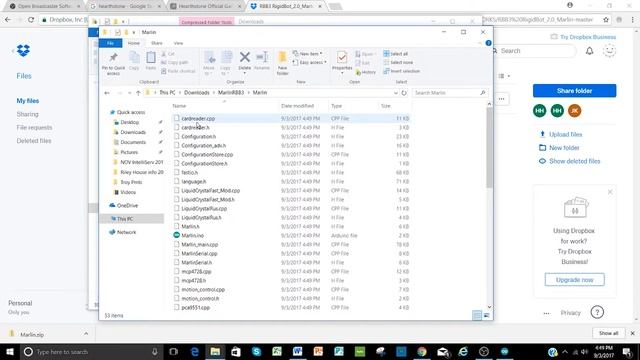Viewport: 640px width, 360px height.
Task: Create a New folder from Explorer ribbon
Action: [x=282, y=63]
